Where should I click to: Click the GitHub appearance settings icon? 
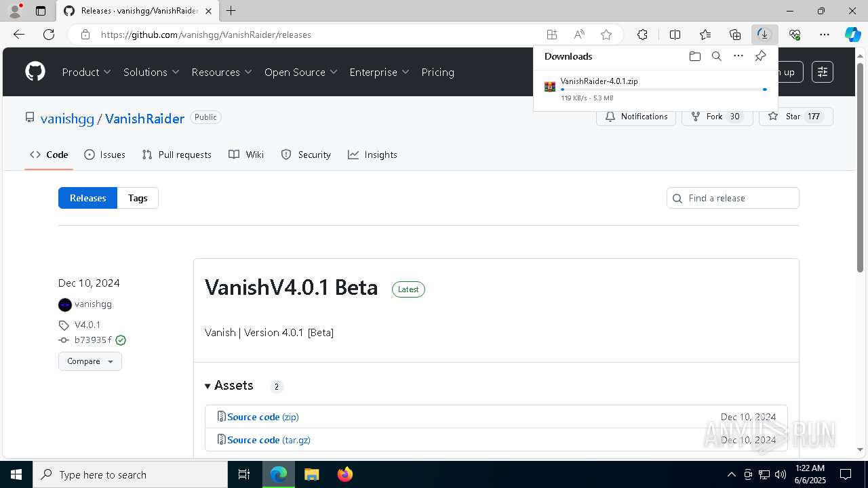click(x=823, y=72)
